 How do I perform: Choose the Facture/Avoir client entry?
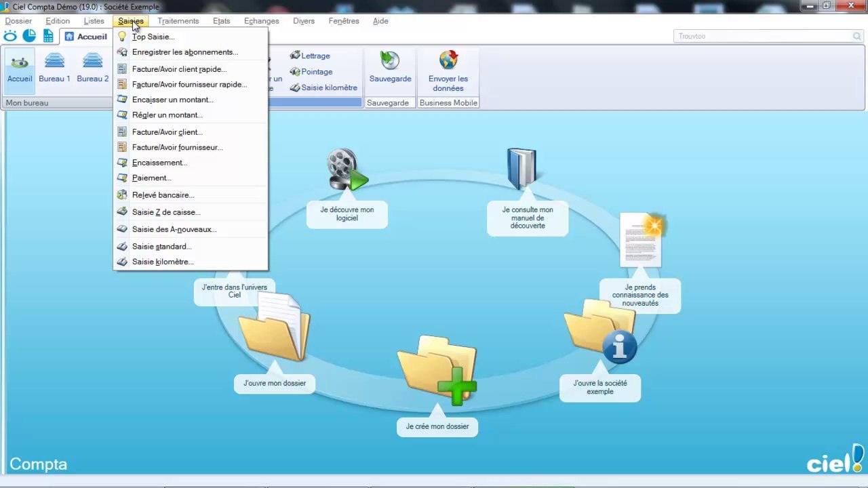(x=191, y=132)
